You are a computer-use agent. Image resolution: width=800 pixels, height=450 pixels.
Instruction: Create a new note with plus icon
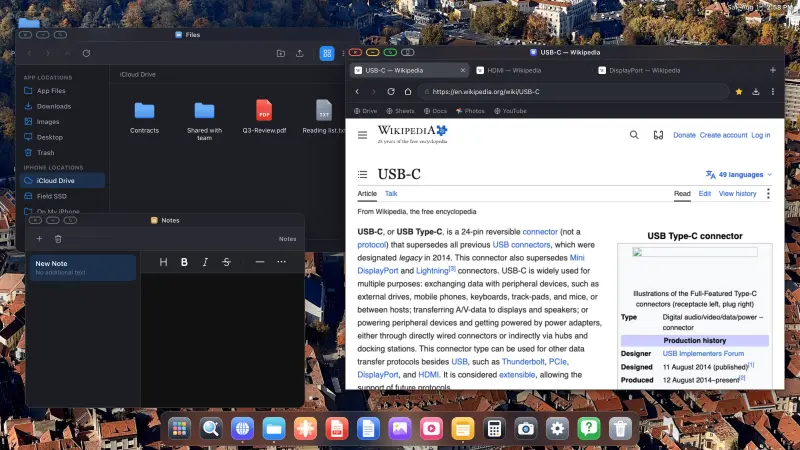(39, 239)
